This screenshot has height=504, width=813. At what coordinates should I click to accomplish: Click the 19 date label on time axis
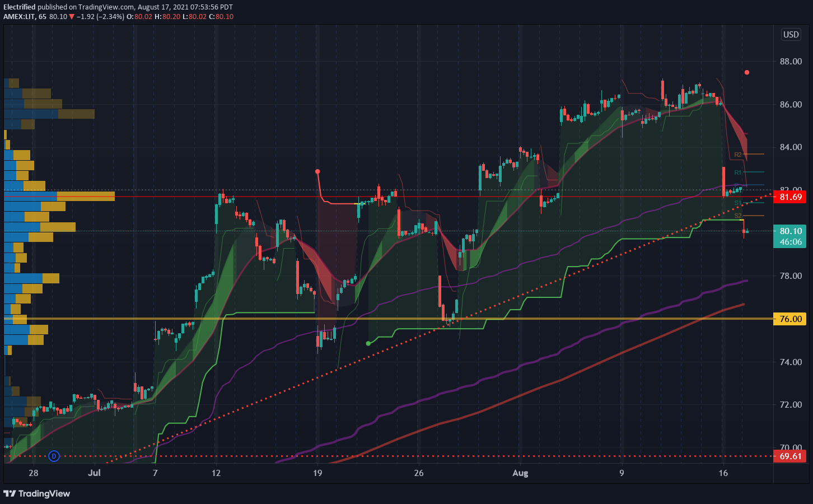pos(317,473)
